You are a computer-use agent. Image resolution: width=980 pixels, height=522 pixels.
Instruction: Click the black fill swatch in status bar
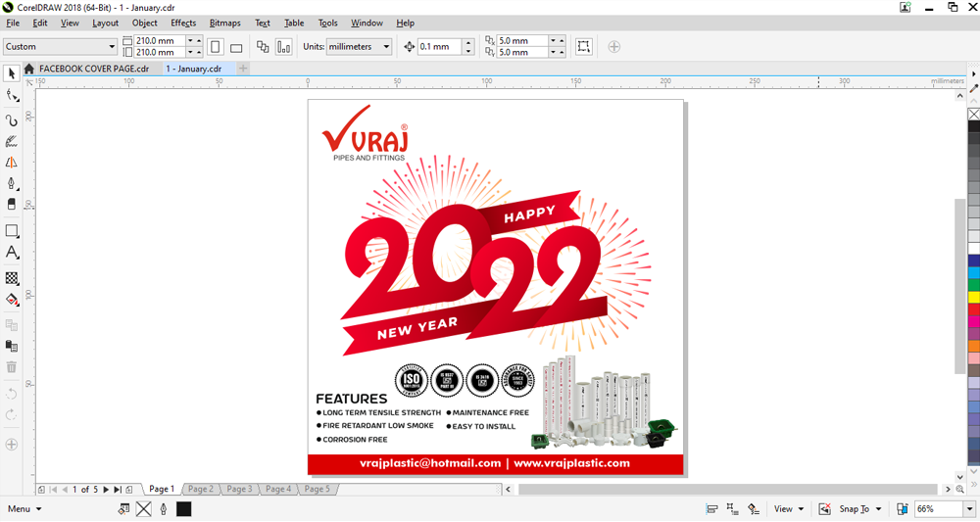tap(184, 509)
